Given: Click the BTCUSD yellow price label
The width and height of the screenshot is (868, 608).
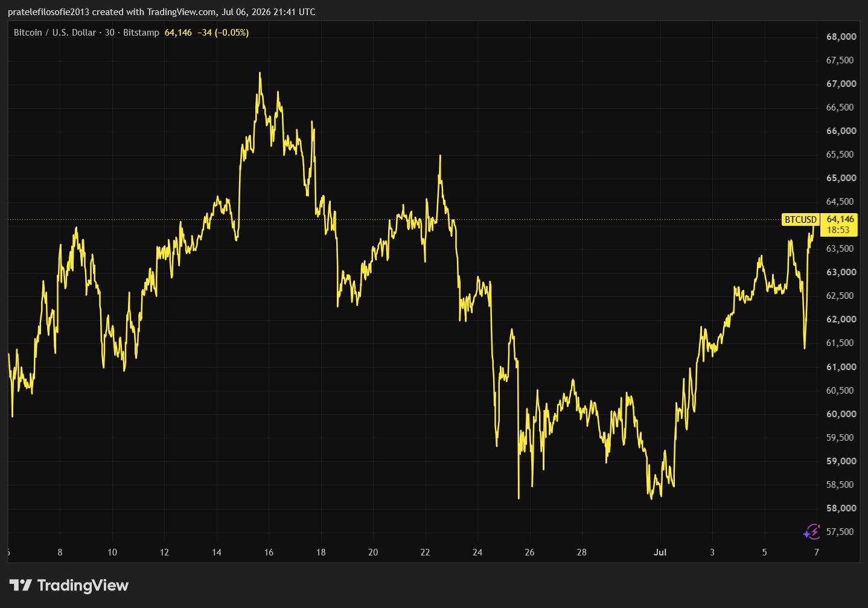Looking at the screenshot, I should 800,220.
